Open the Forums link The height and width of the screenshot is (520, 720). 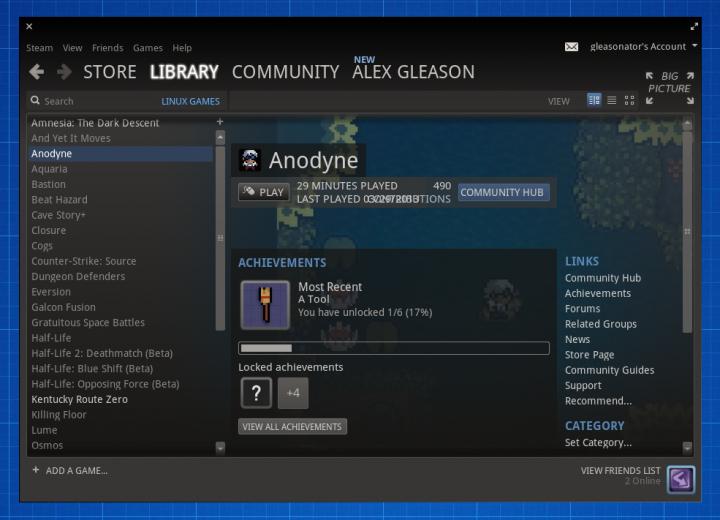[x=582, y=309]
